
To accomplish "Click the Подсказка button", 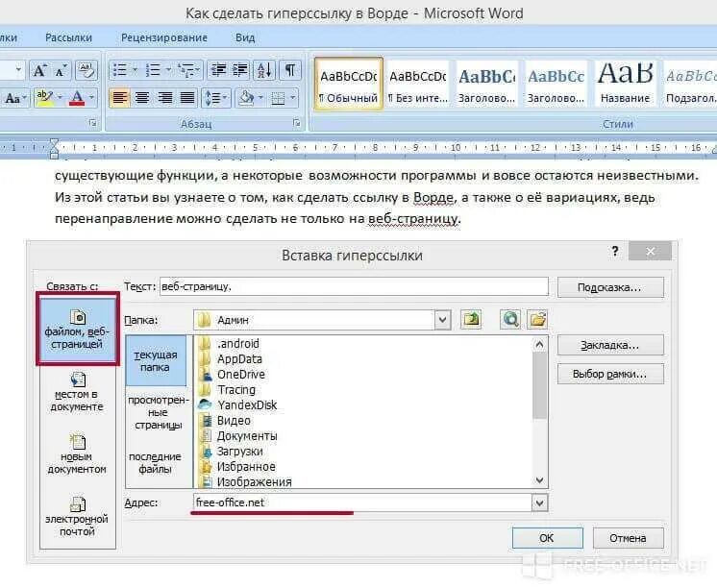I will (x=610, y=287).
